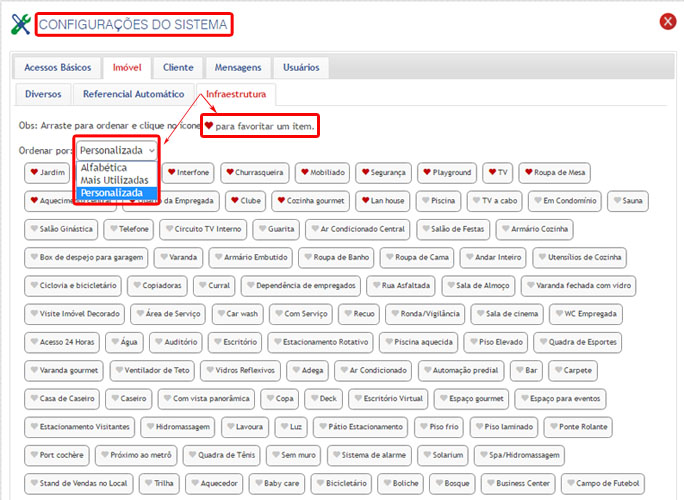Switch to the Cliente tab
Viewport: 684px width, 500px height.
coord(178,68)
